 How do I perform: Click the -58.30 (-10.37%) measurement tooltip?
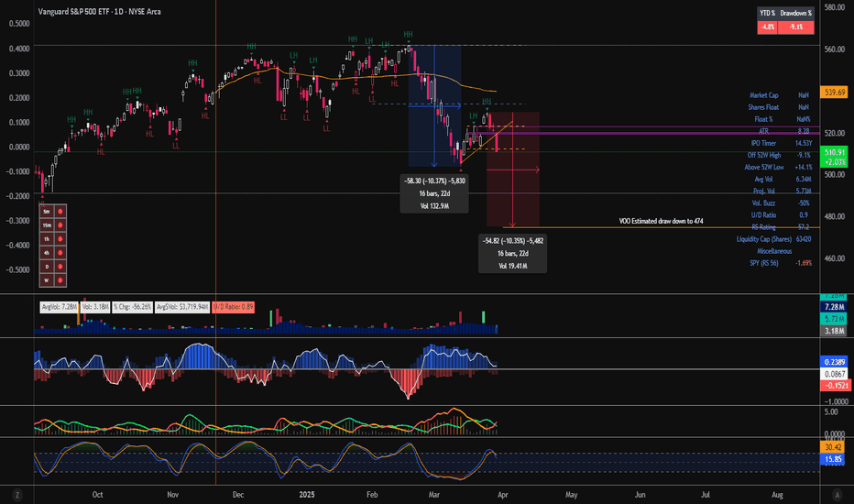pyautogui.click(x=434, y=193)
